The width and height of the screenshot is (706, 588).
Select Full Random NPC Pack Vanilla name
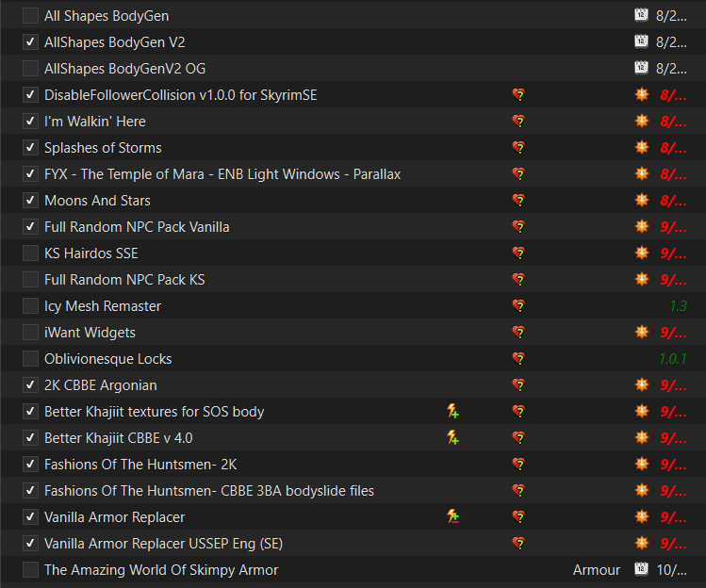137,227
